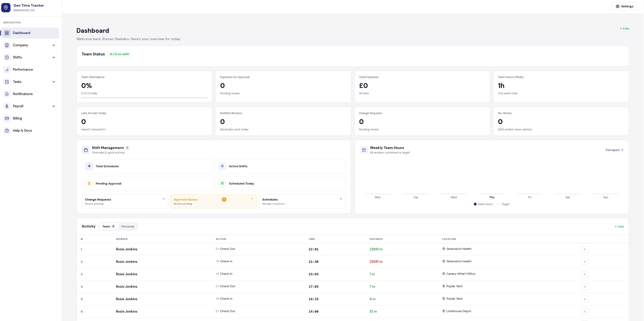
Task: Click the Shift Management calendar icon
Action: point(86,150)
